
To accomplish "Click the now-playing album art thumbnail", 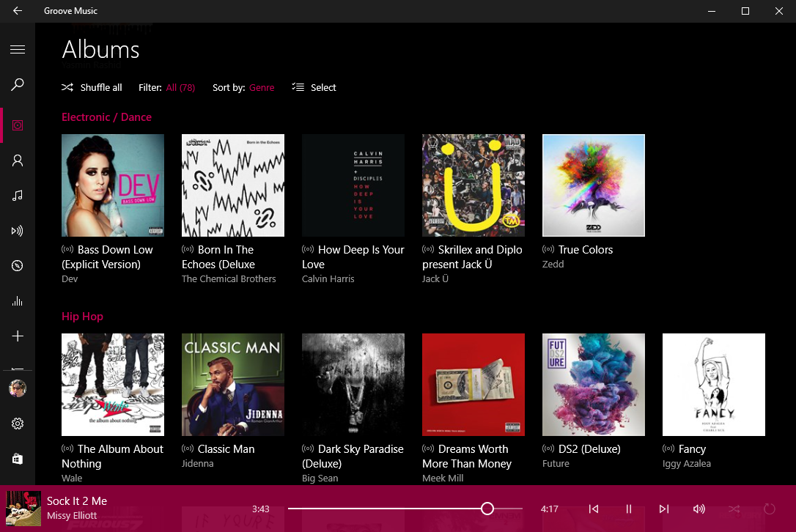I will tap(23, 508).
